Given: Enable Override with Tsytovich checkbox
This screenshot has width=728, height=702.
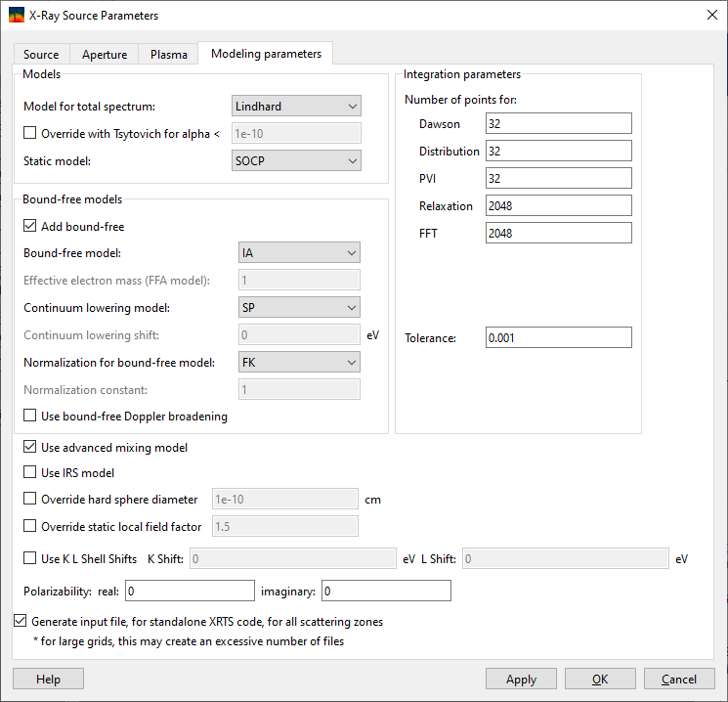Looking at the screenshot, I should (x=29, y=134).
